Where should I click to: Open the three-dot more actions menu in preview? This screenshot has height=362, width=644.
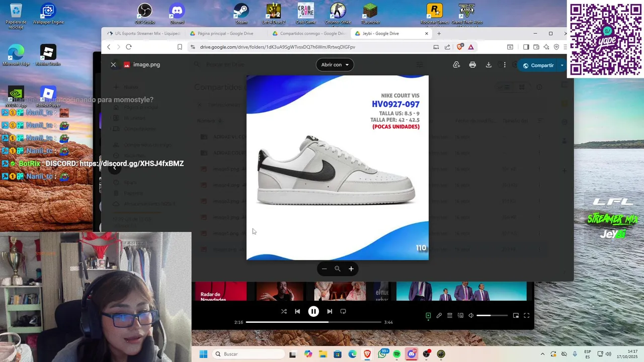click(505, 65)
